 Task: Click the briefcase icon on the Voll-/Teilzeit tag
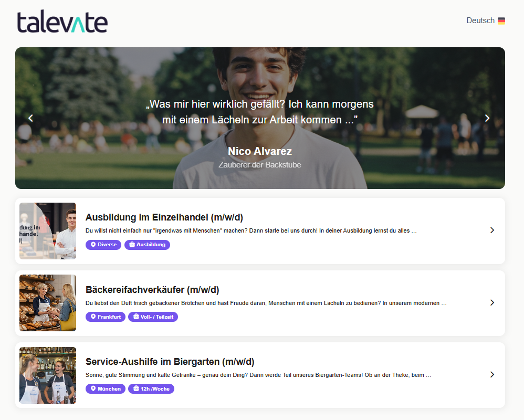(136, 317)
